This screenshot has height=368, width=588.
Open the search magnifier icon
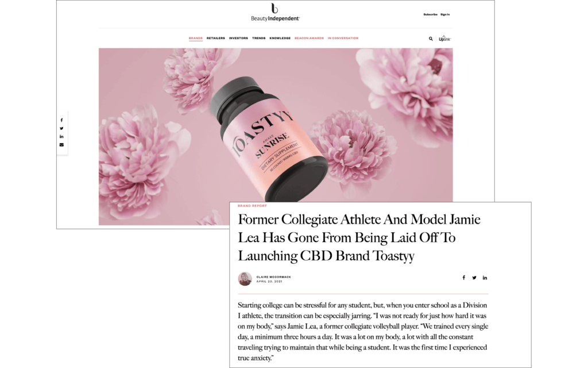point(431,39)
